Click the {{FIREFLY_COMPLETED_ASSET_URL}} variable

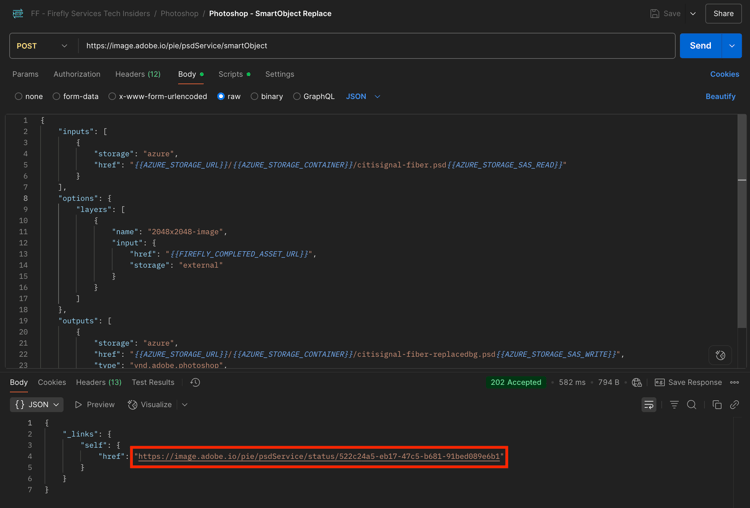(239, 254)
